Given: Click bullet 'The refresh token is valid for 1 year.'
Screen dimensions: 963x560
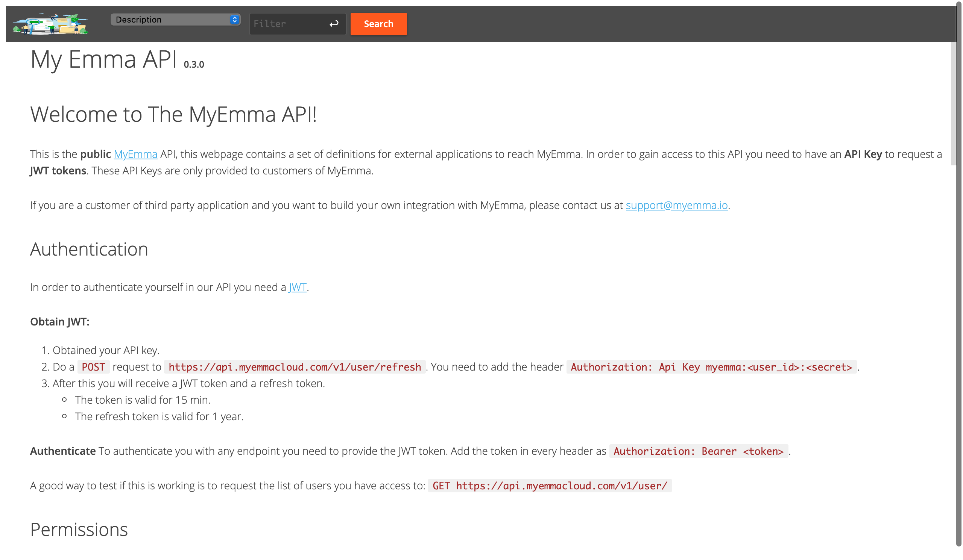Looking at the screenshot, I should [159, 416].
